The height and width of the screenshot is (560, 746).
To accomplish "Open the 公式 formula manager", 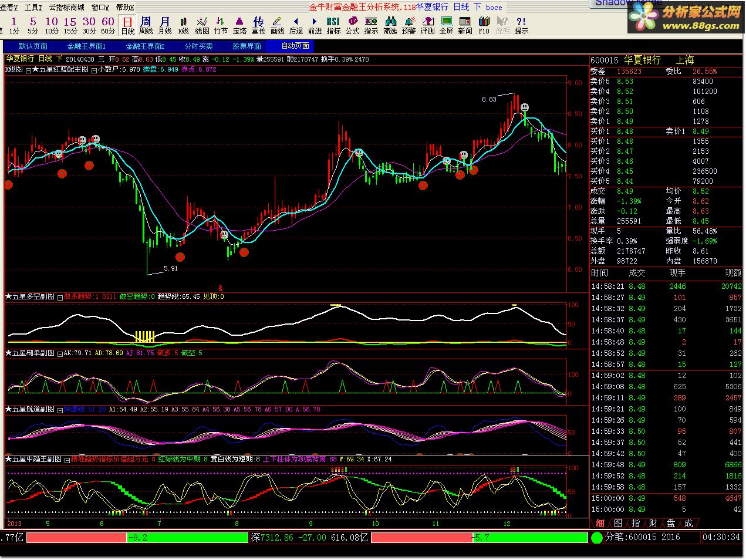I will (x=352, y=25).
